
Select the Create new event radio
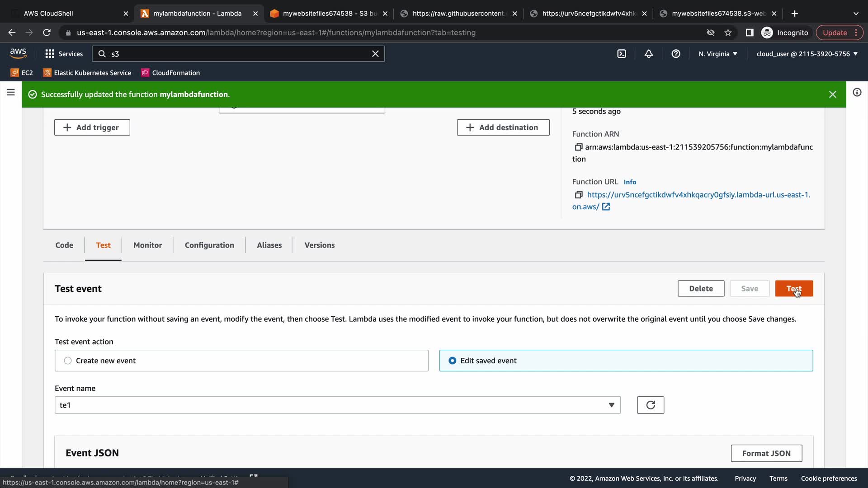(x=68, y=361)
